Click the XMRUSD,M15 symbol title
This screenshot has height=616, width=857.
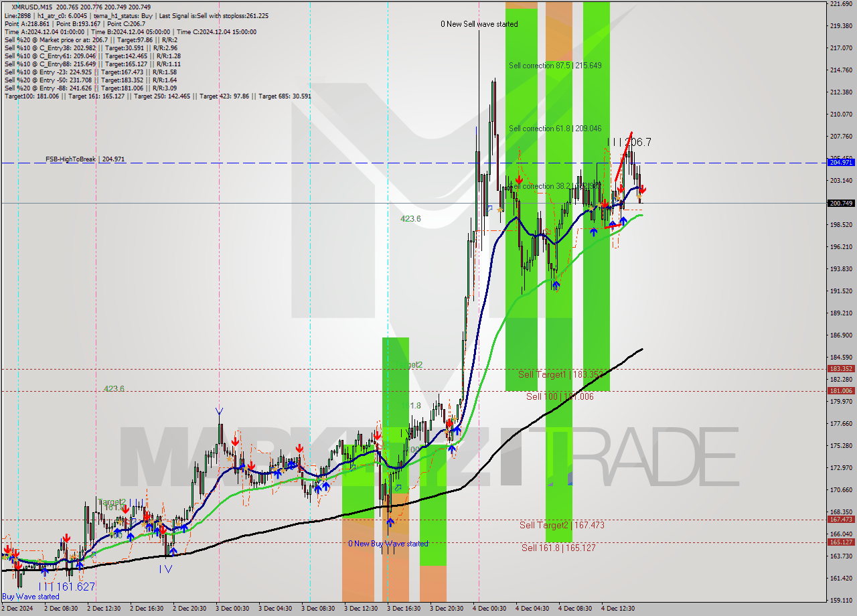point(31,7)
